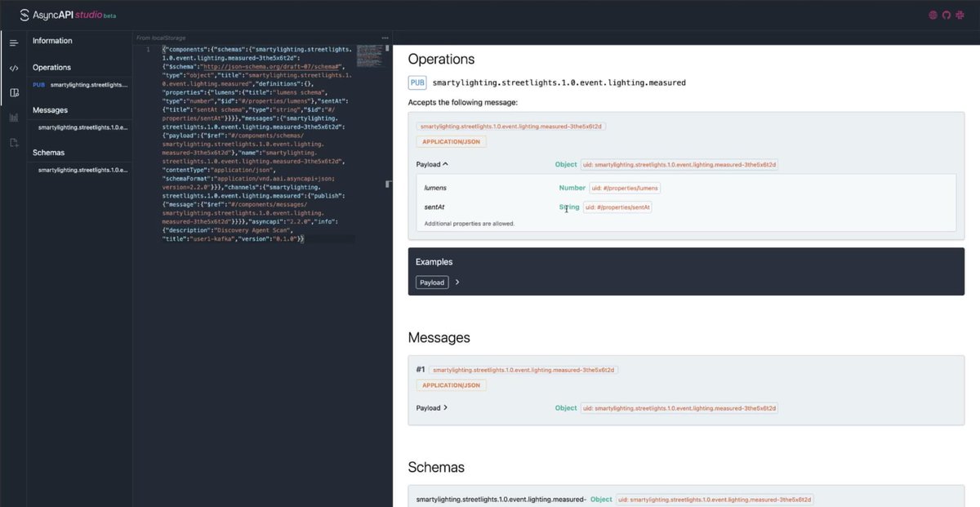Viewport: 980px width, 507px height.
Task: Open the Slack community icon
Action: pyautogui.click(x=960, y=15)
